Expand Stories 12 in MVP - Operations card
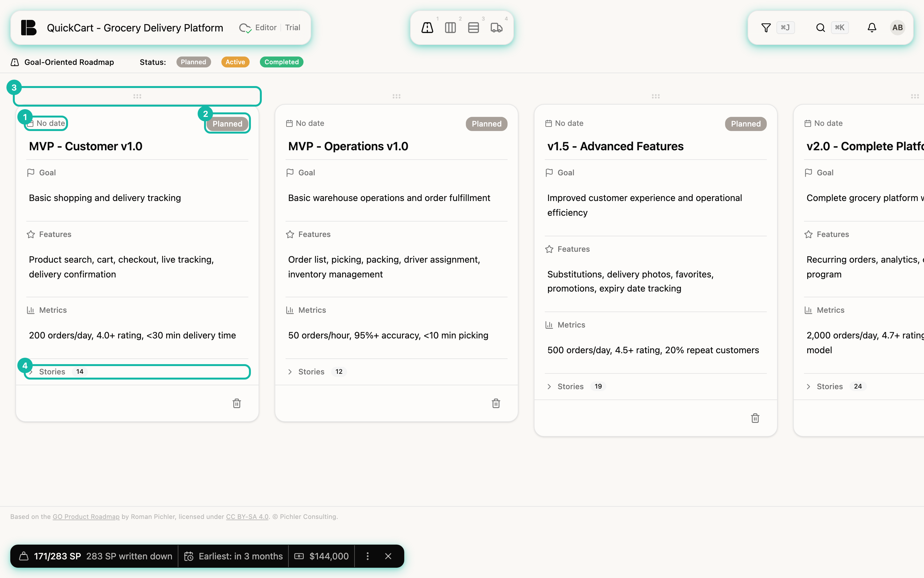Viewport: 924px width, 578px height. coord(396,372)
